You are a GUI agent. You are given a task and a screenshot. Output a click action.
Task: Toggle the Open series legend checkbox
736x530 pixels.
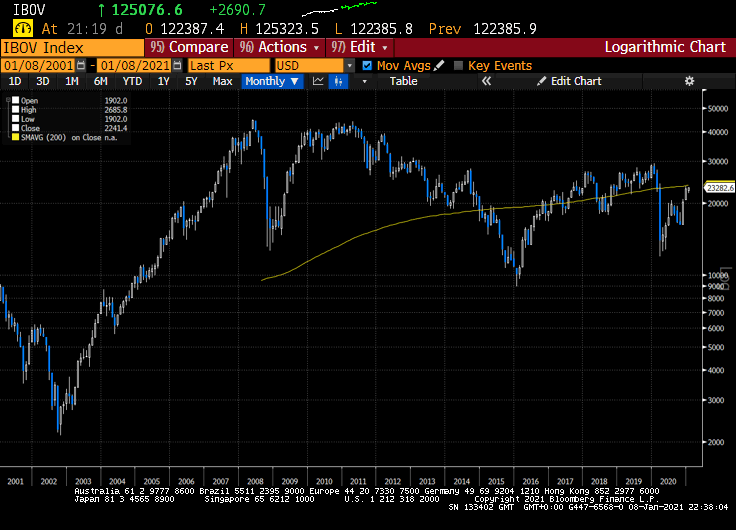(15, 100)
